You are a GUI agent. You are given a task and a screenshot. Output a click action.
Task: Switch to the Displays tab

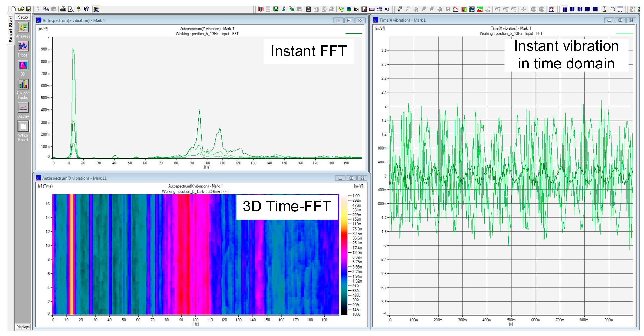(x=23, y=327)
